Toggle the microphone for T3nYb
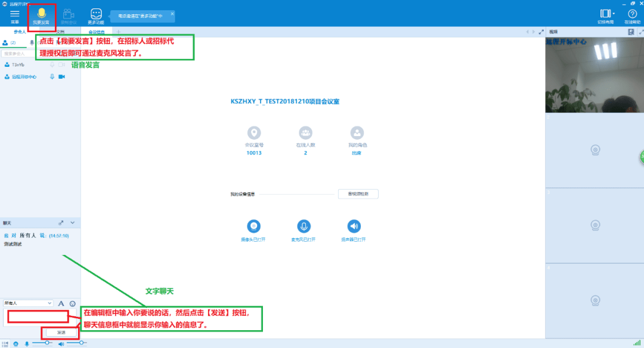 52,64
